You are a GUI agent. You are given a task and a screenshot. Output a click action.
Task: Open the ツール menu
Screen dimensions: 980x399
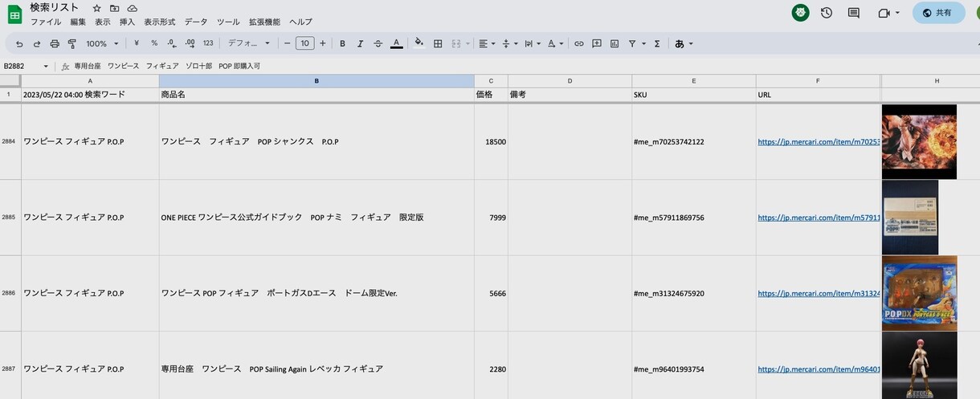tap(228, 22)
